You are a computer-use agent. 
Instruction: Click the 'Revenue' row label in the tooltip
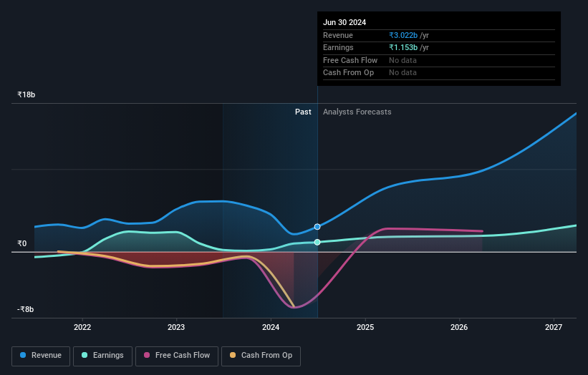click(338, 35)
